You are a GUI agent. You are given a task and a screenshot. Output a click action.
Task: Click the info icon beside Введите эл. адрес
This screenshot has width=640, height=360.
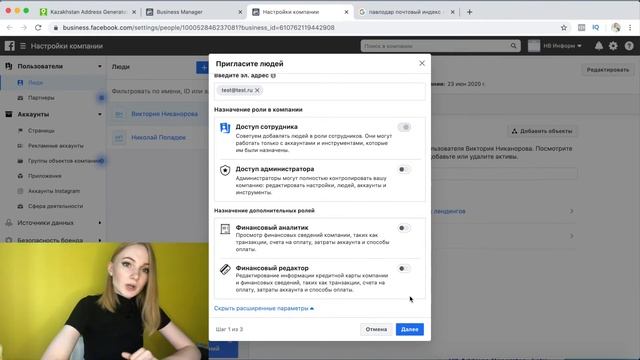click(x=273, y=76)
